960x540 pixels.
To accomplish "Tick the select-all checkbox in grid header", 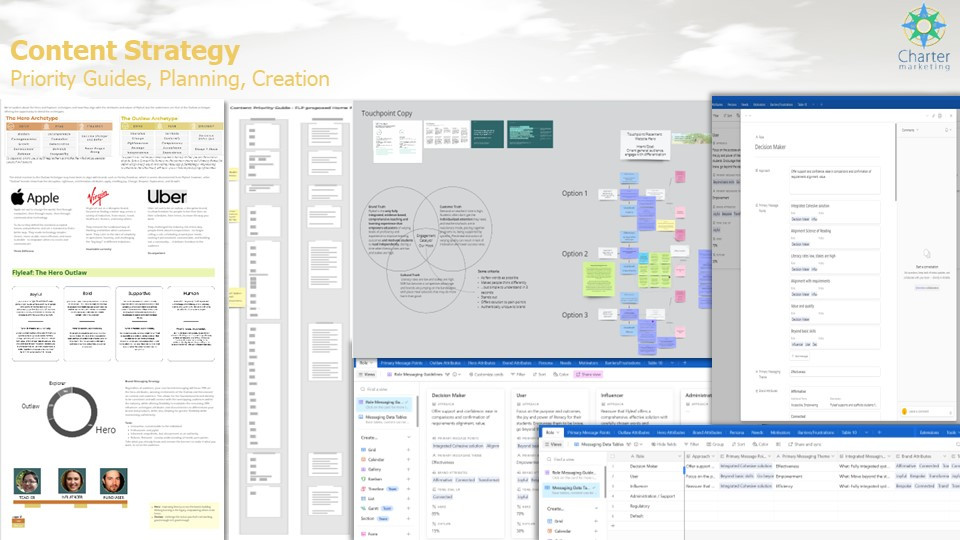I will [611, 455].
